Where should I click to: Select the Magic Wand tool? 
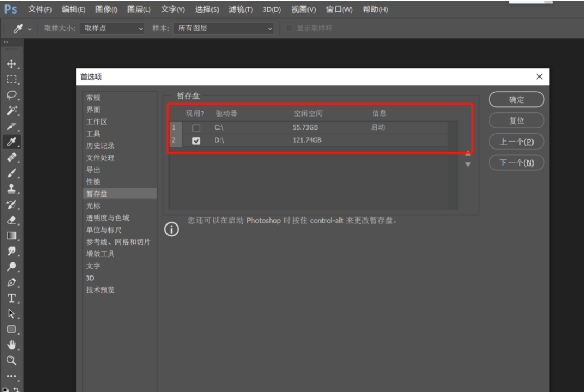(11, 111)
